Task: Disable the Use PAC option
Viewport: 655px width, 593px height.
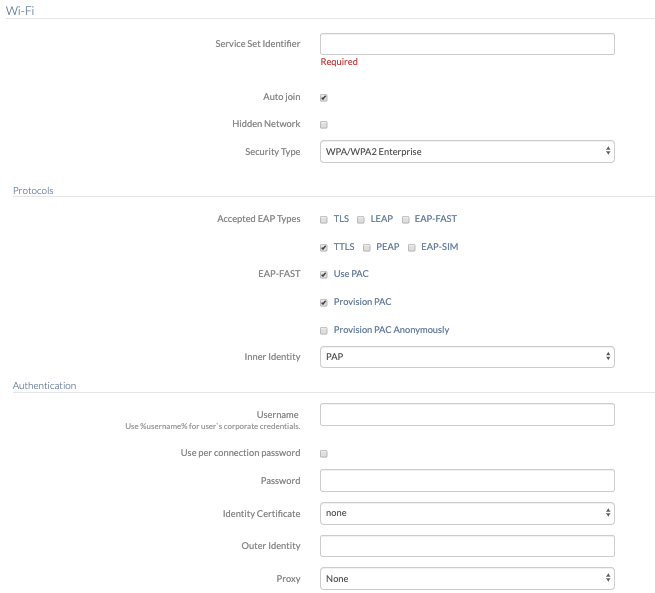Action: click(x=324, y=274)
